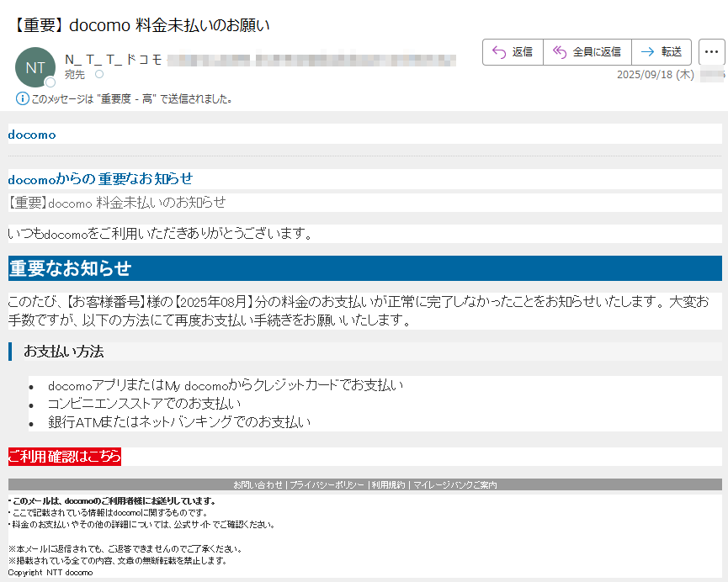Click the 返信 (Reply) button

513,52
